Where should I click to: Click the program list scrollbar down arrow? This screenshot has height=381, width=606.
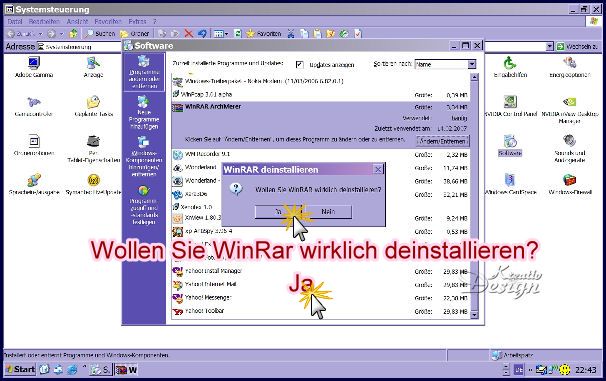coord(474,315)
